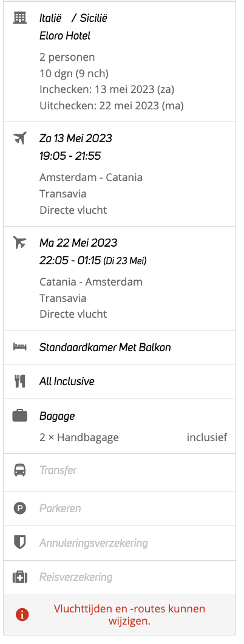Click the return flight airplane icon
The height and width of the screenshot is (644, 244).
point(19,242)
